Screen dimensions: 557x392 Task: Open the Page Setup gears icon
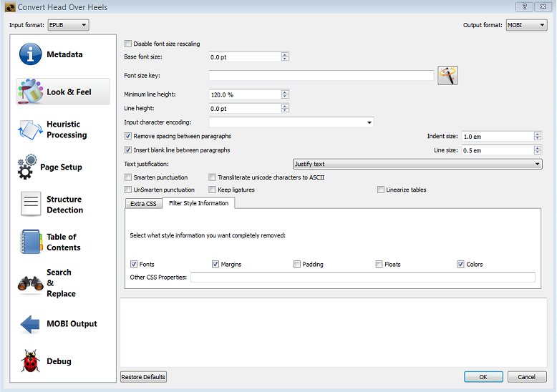[x=27, y=167]
